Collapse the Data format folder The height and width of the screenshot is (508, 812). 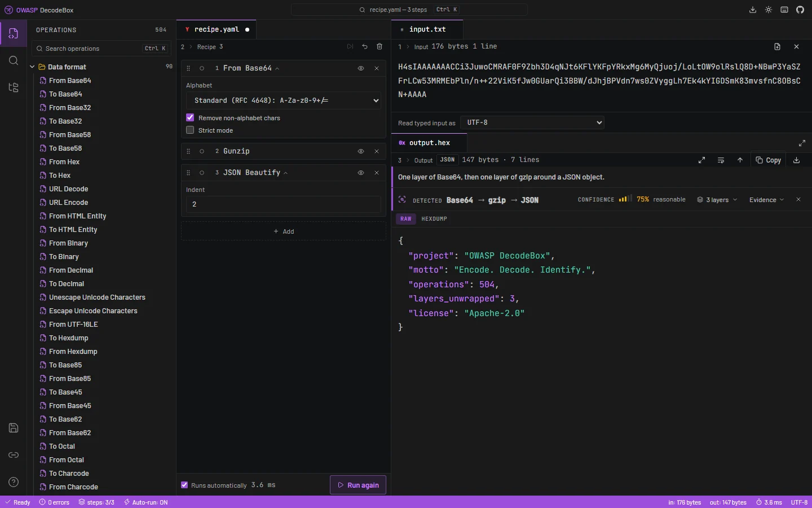tap(32, 67)
